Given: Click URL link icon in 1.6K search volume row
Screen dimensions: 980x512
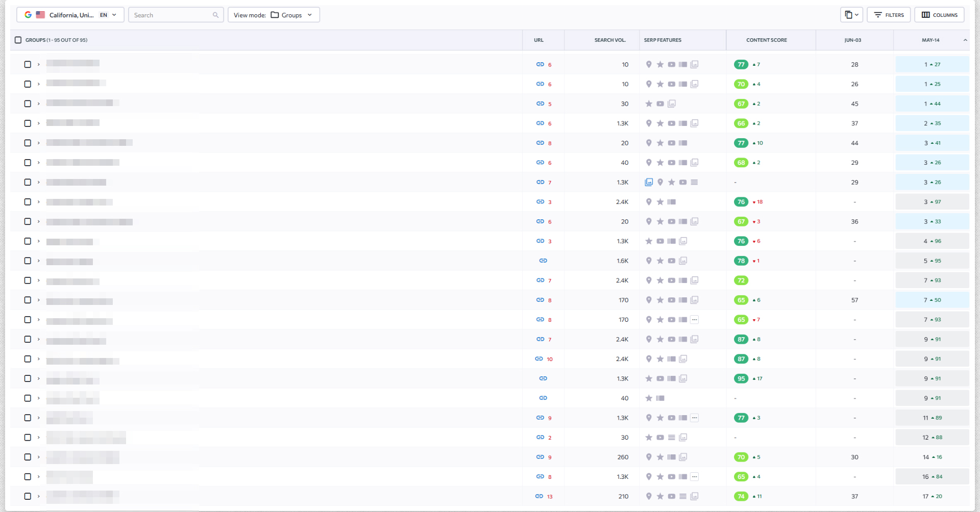Looking at the screenshot, I should point(543,261).
